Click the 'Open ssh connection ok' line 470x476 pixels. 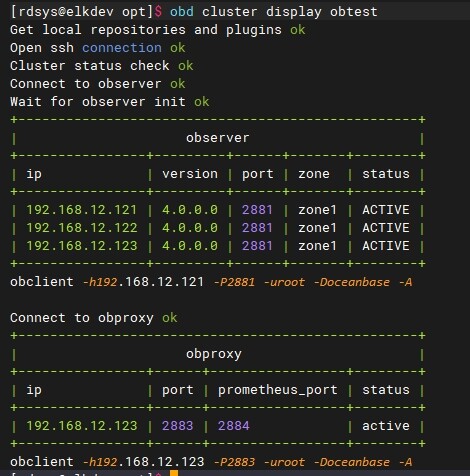pyautogui.click(x=97, y=48)
